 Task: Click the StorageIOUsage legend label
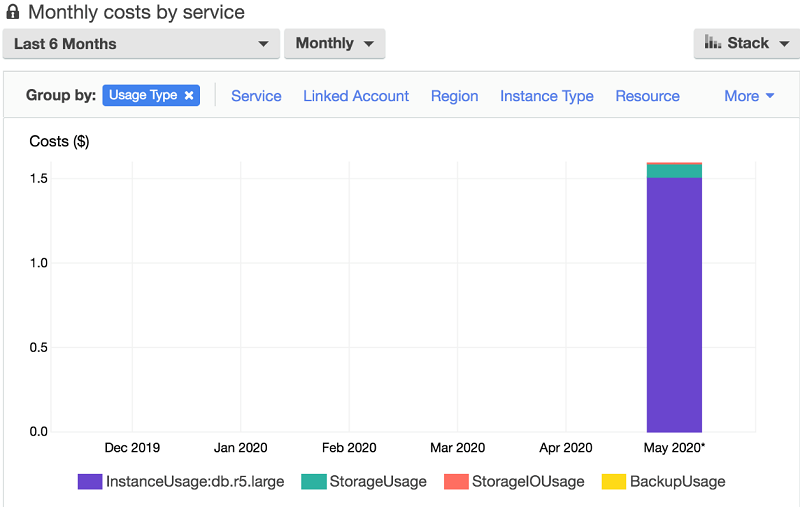click(x=528, y=481)
